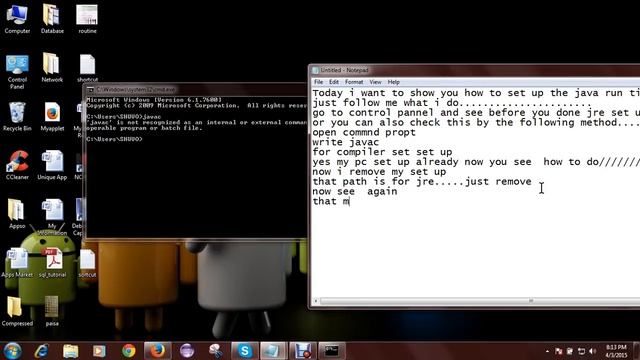Open the Control Panel desktop icon
This screenshot has height=360, width=640.
click(17, 71)
